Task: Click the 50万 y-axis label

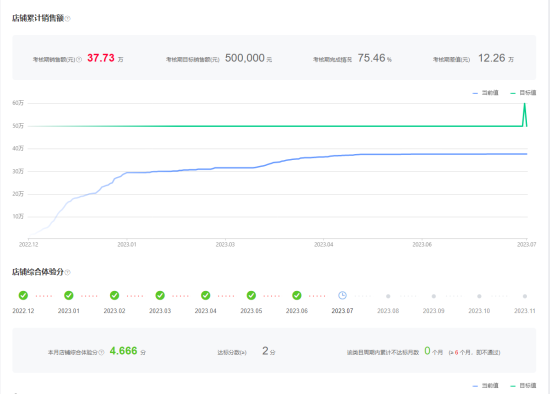Action: (x=18, y=126)
